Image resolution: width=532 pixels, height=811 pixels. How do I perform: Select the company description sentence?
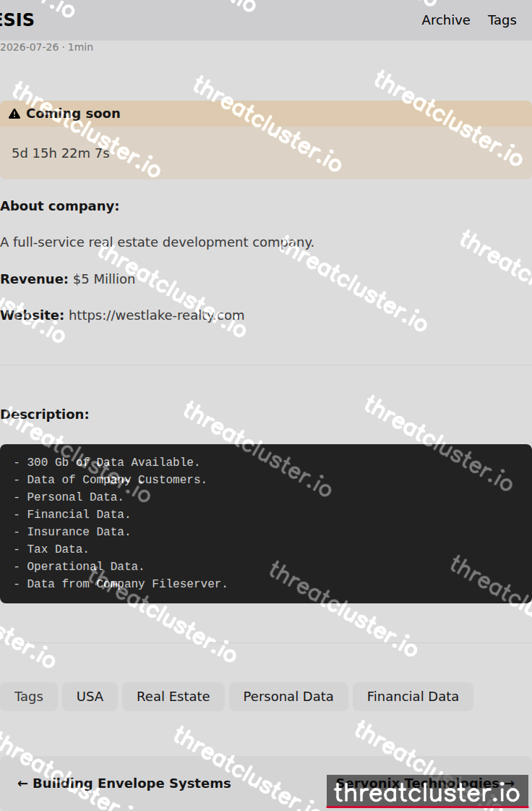(x=157, y=242)
